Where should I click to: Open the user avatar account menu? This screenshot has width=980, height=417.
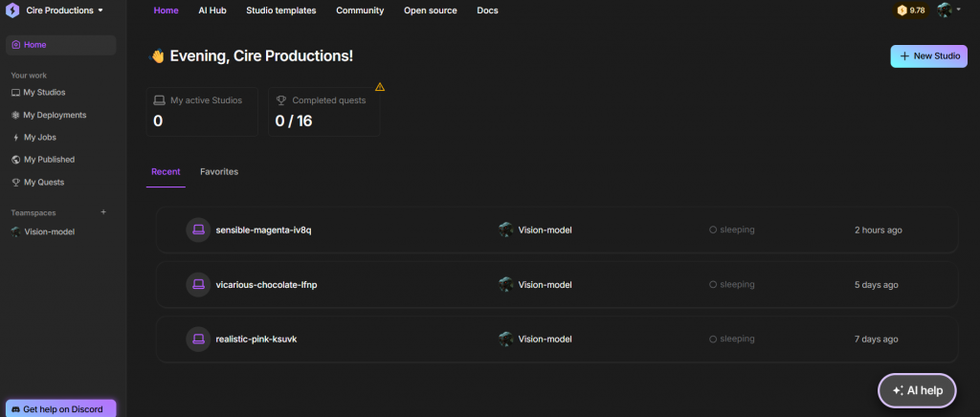pyautogui.click(x=947, y=11)
